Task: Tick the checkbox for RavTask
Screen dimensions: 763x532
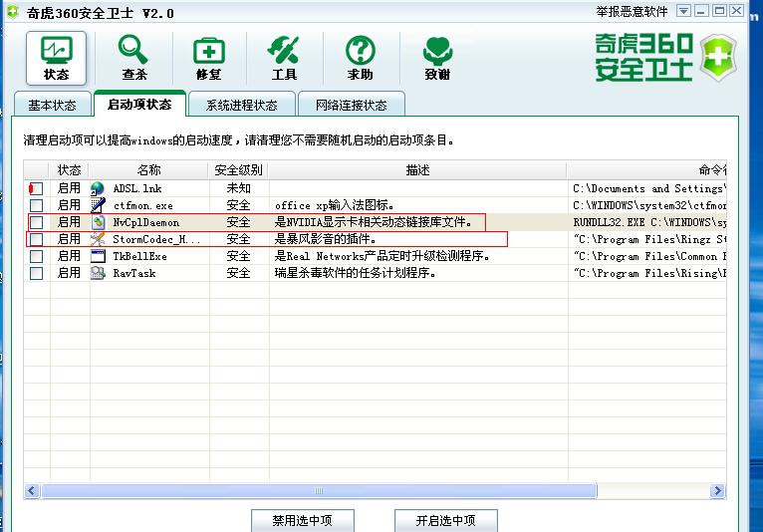Action: tap(37, 273)
